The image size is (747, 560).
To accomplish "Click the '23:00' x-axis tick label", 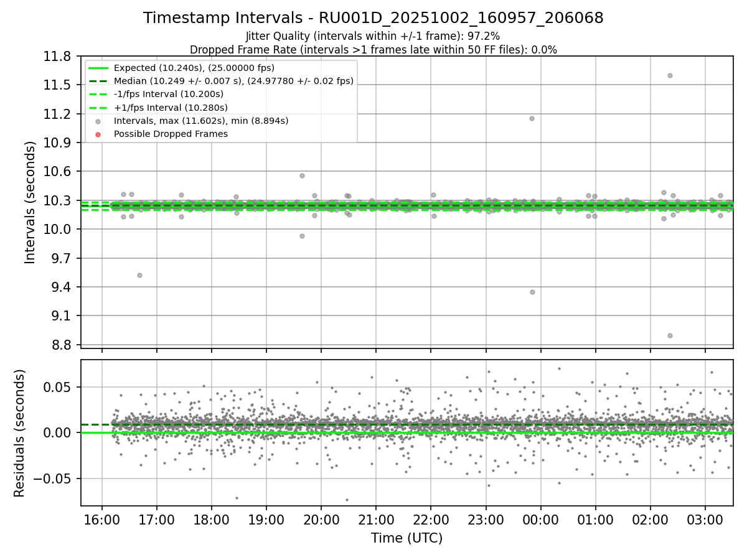I will pyautogui.click(x=486, y=519).
